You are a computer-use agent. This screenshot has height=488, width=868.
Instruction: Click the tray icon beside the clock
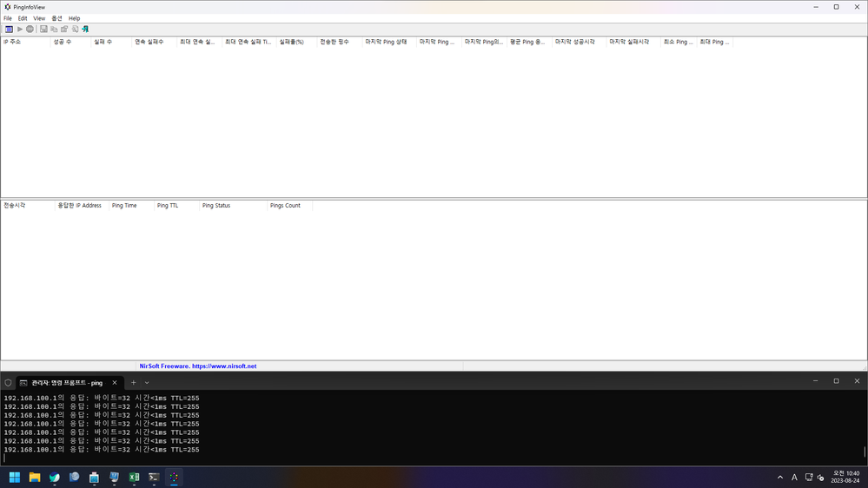pos(820,477)
